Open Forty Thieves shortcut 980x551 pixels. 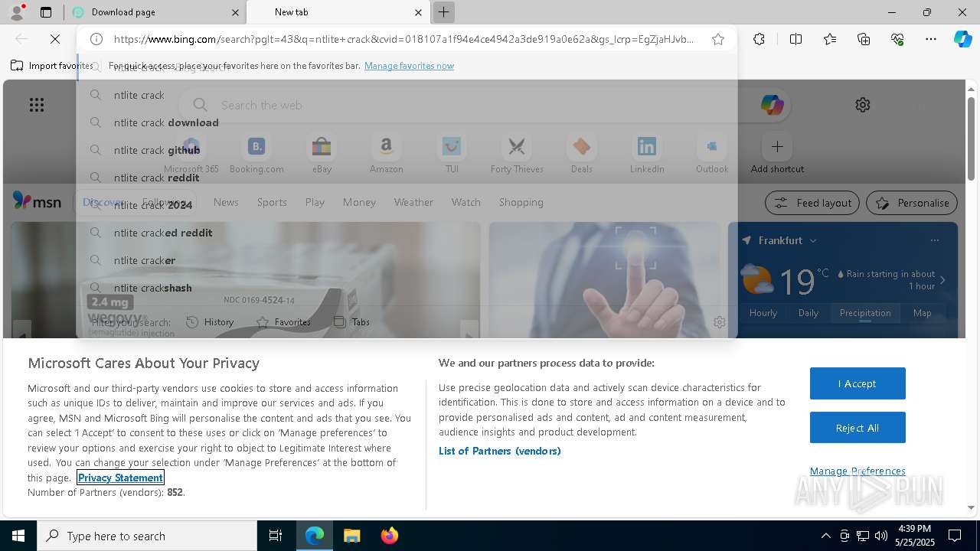[x=517, y=154]
